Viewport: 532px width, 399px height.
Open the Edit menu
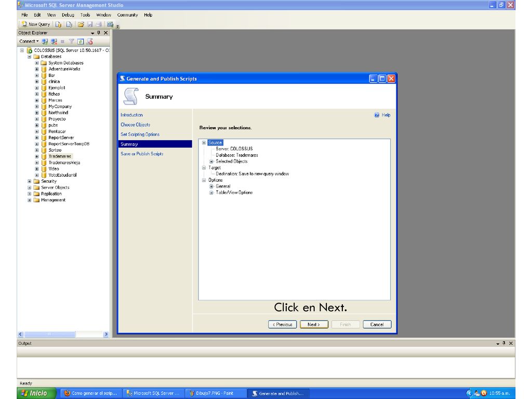coord(37,15)
